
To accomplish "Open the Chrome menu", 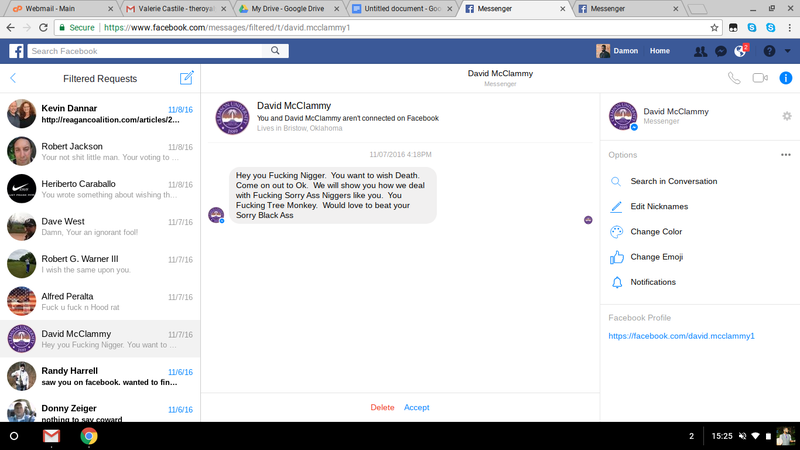I will 790,28.
